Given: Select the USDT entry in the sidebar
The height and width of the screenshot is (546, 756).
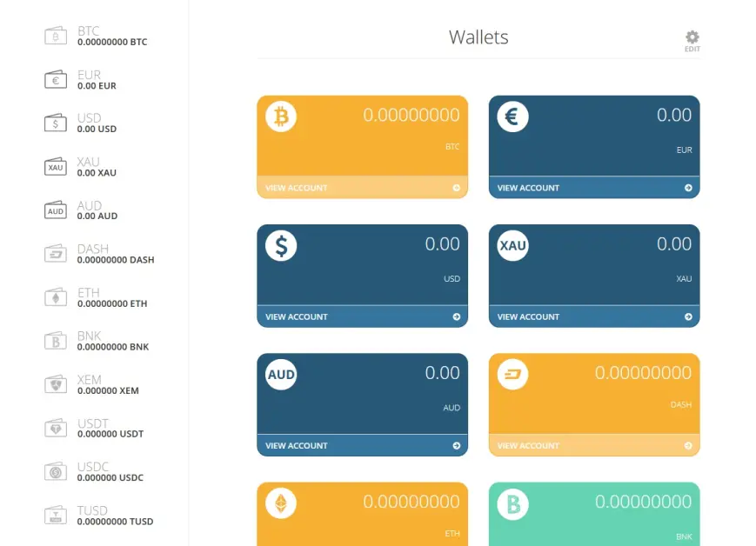Looking at the screenshot, I should click(94, 429).
